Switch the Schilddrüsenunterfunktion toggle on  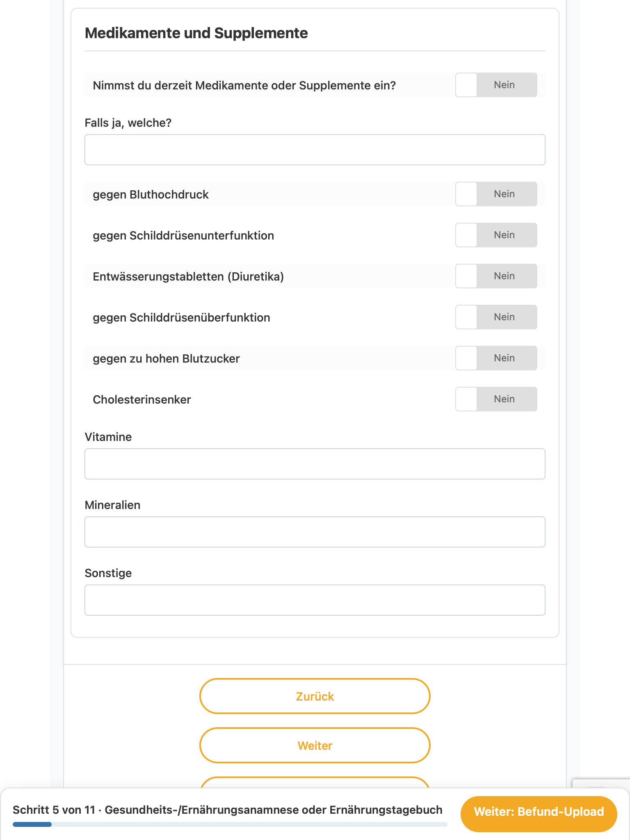coord(496,235)
